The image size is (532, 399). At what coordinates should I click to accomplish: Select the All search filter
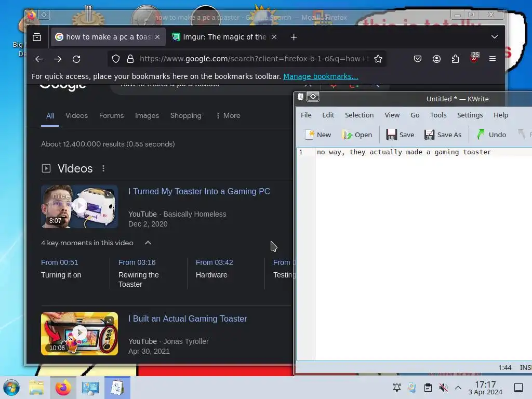pyautogui.click(x=50, y=116)
